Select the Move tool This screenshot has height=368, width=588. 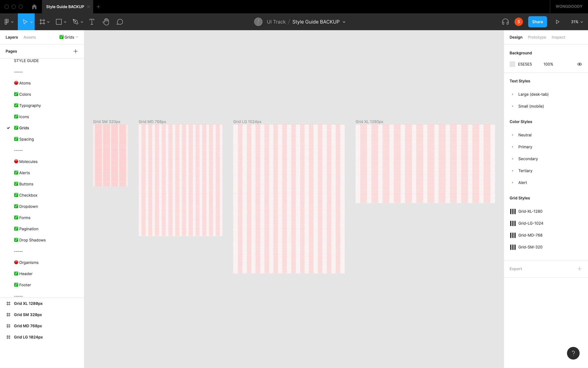point(25,22)
